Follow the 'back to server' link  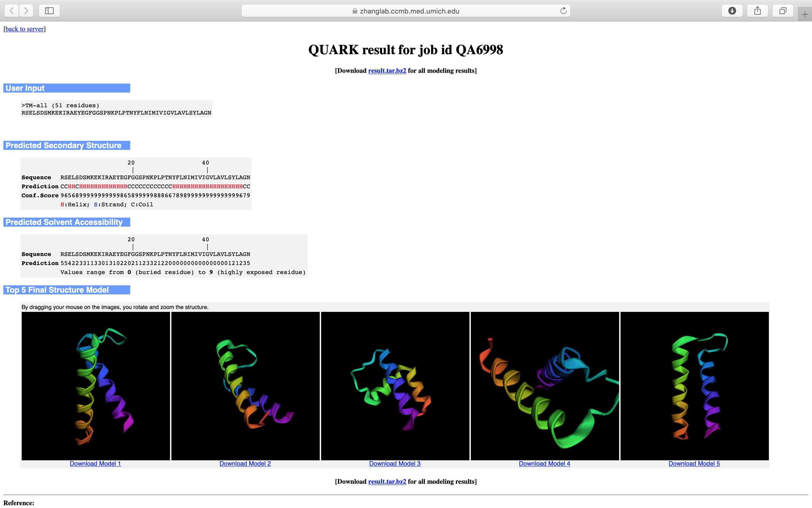tap(25, 29)
